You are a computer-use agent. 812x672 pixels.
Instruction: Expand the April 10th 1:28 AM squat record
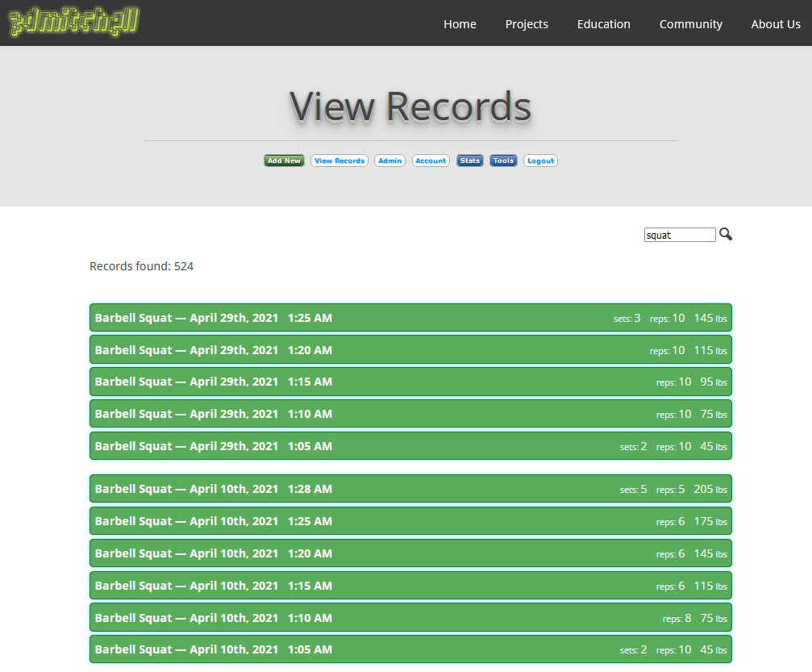click(410, 489)
